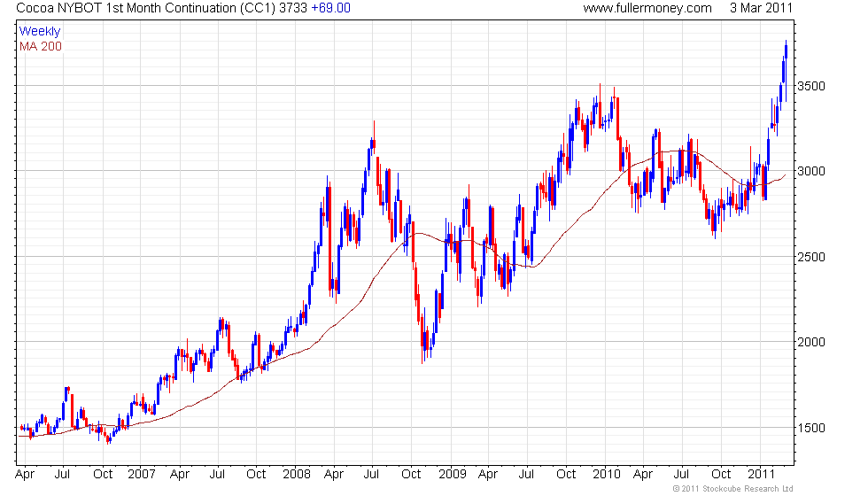This screenshot has width=868, height=496.
Task: Click the '2009' year label on time axis
Action: (453, 475)
